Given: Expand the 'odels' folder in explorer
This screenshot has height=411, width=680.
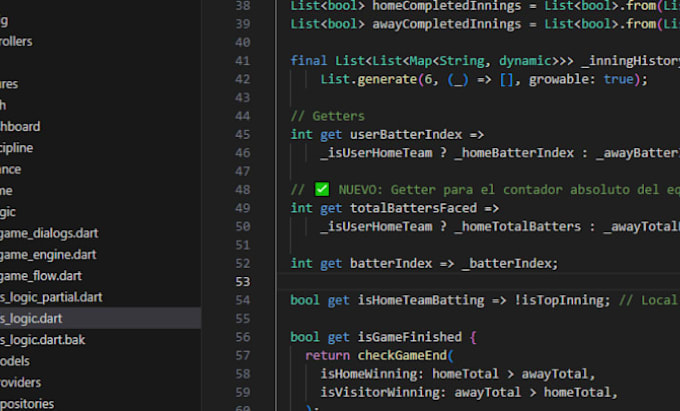Looking at the screenshot, I should (x=15, y=361).
